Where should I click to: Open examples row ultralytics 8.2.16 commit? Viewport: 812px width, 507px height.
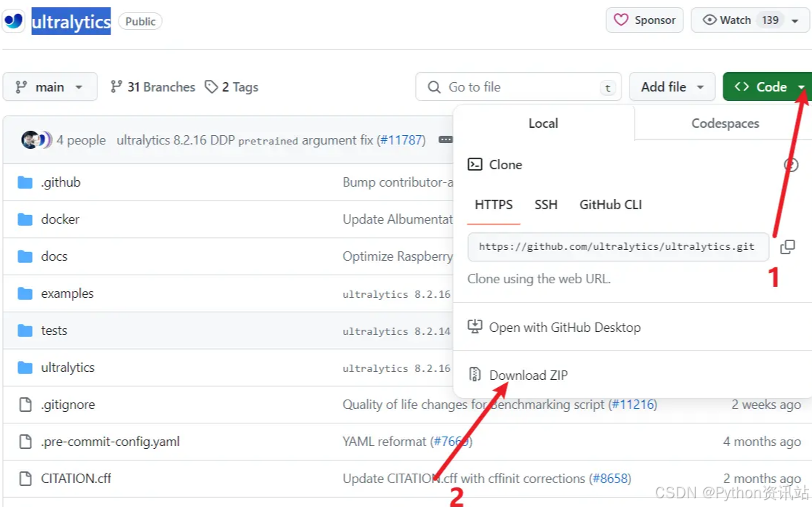pos(396,294)
